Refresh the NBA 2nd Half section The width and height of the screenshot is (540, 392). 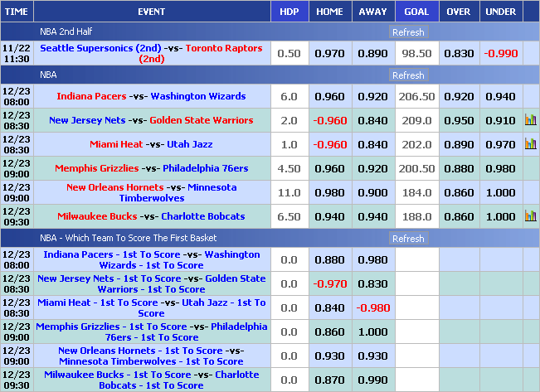coord(407,32)
